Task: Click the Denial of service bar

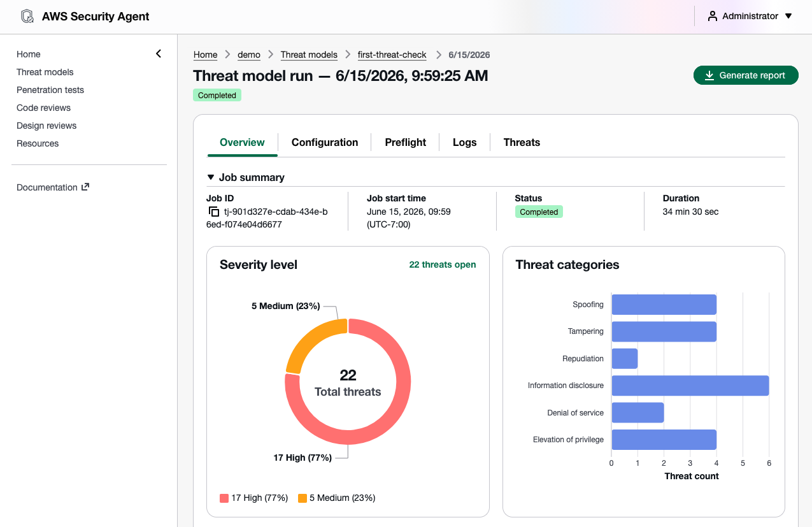Action: (638, 412)
